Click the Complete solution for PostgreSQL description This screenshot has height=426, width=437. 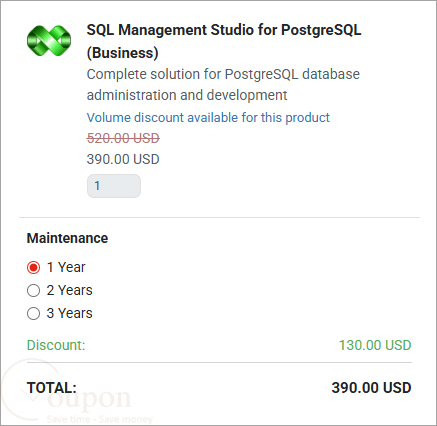click(223, 85)
